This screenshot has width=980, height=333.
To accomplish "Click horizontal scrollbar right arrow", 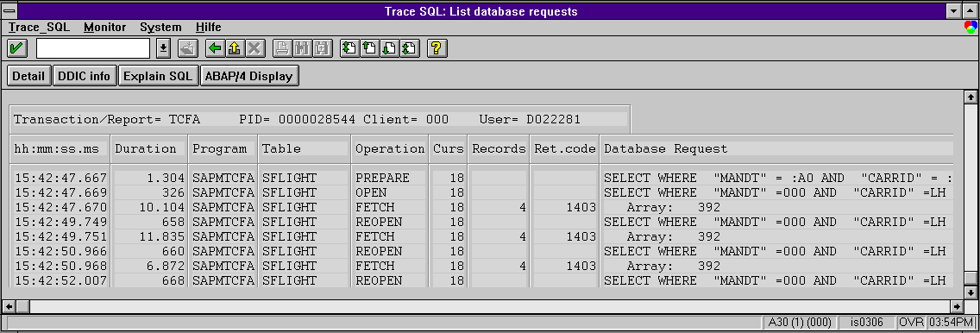I will 957,307.
